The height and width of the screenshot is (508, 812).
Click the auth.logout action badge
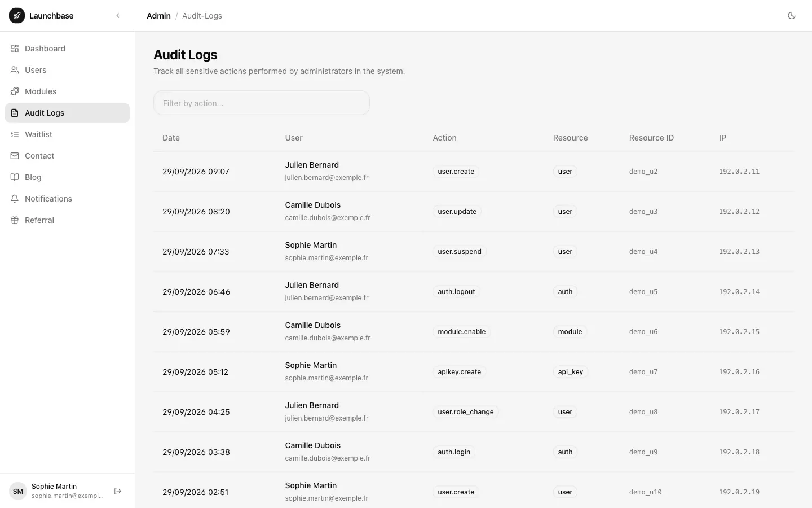pos(456,292)
